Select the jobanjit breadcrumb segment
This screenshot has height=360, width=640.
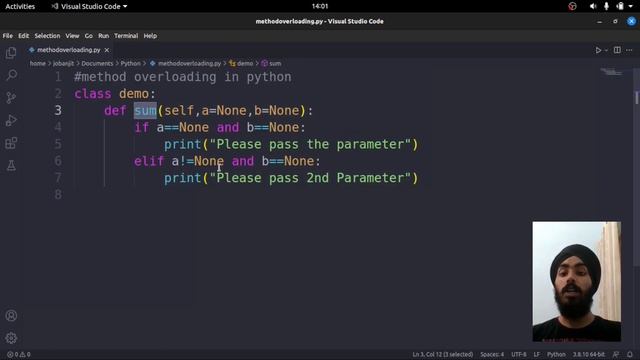63,63
